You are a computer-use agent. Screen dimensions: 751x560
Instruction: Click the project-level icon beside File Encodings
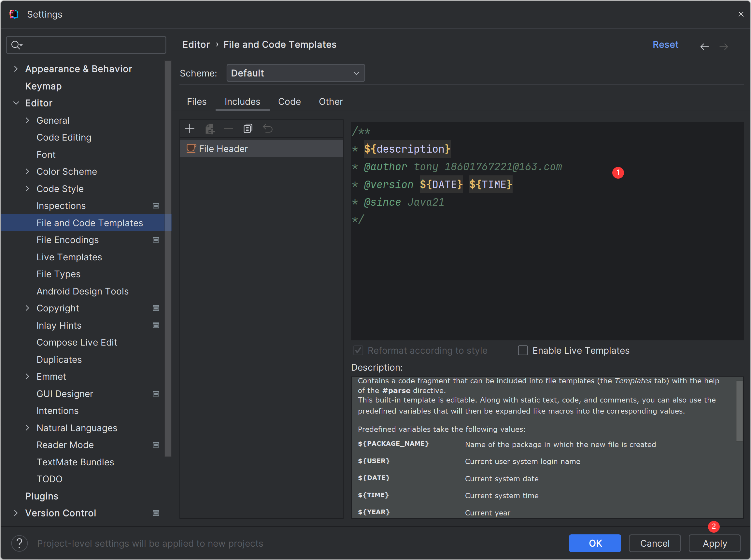point(156,240)
